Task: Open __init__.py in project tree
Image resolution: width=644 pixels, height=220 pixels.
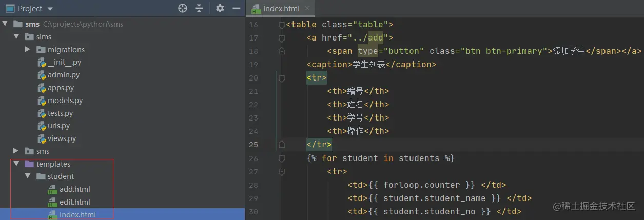Action: (64, 62)
